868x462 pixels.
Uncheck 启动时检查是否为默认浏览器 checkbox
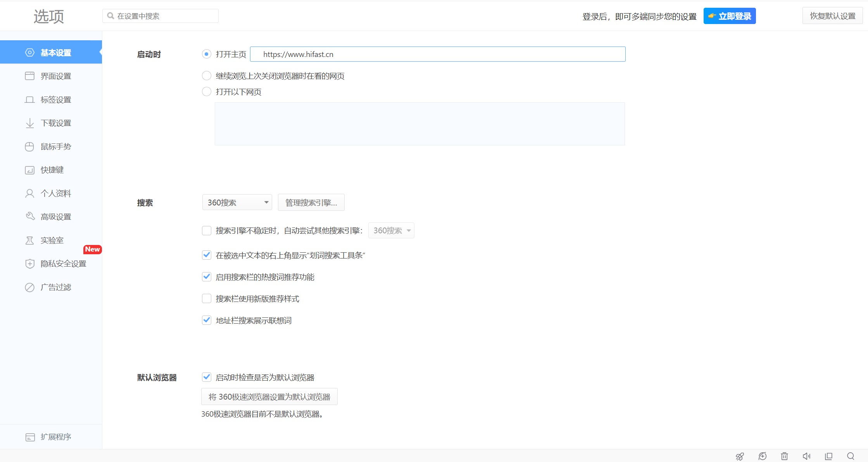pos(207,377)
